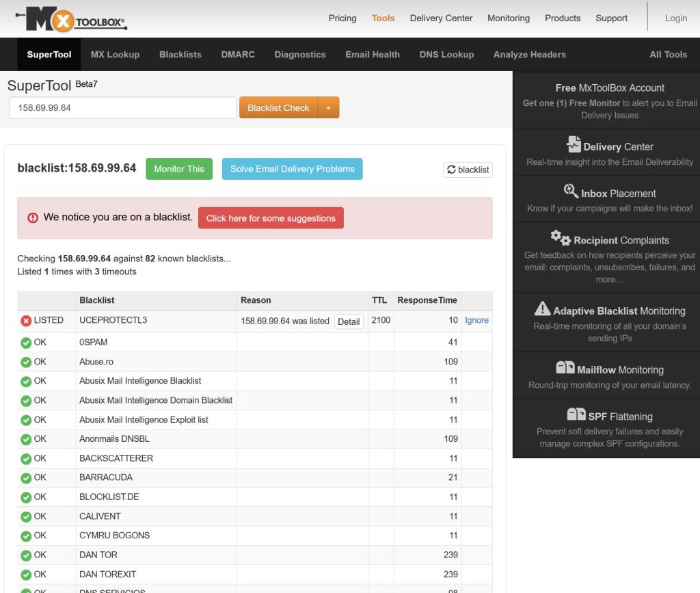Click the Ignore link in UCEPROTECTL3 row
700x593 pixels.
(476, 320)
